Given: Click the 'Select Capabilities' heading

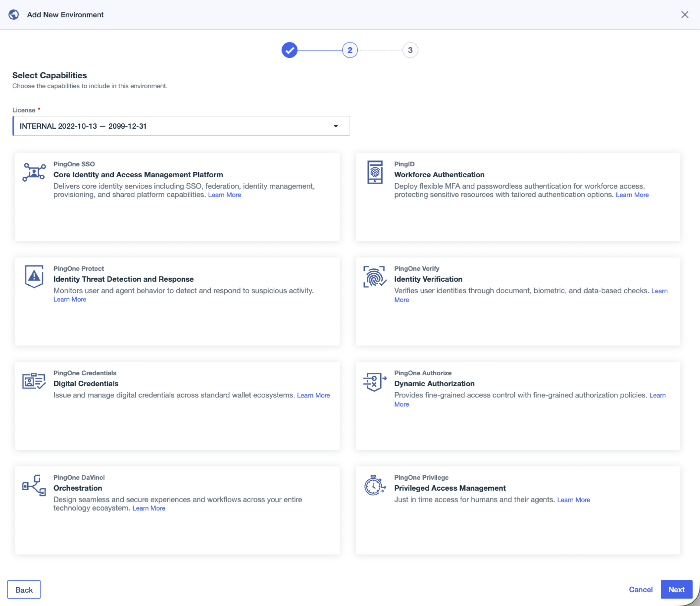Looking at the screenshot, I should click(x=49, y=75).
